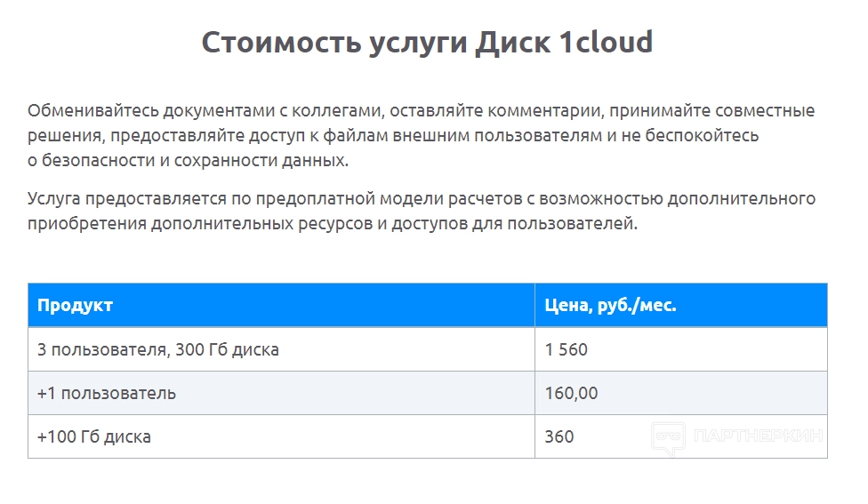Click the line starting 'приобретения дополнительных ресурсов'

333,223
